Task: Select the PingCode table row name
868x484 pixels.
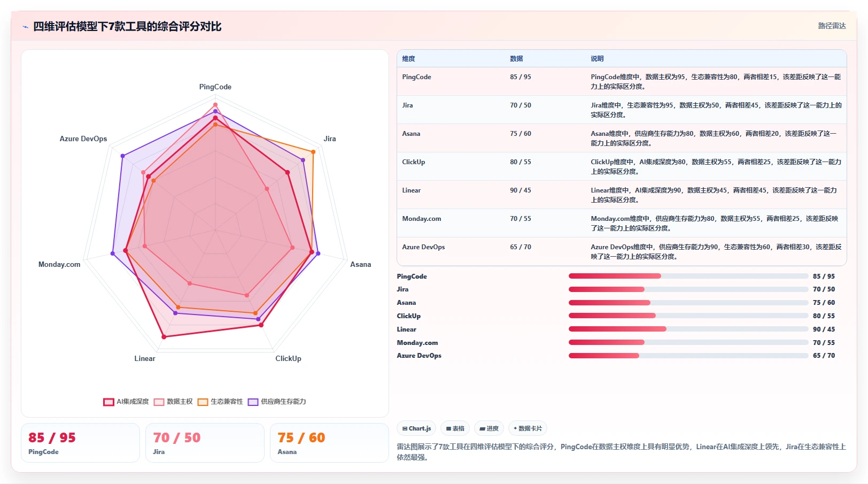Action: (416, 77)
